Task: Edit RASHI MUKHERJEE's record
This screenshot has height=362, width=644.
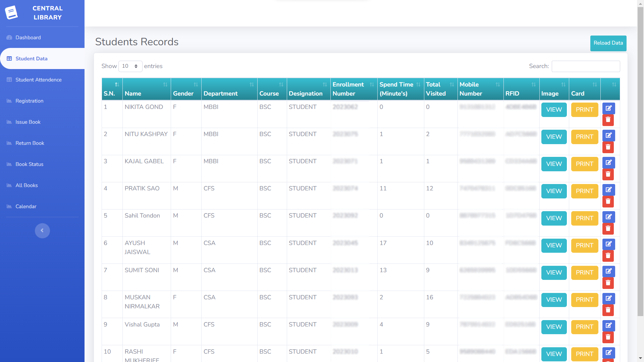Action: 608,353
